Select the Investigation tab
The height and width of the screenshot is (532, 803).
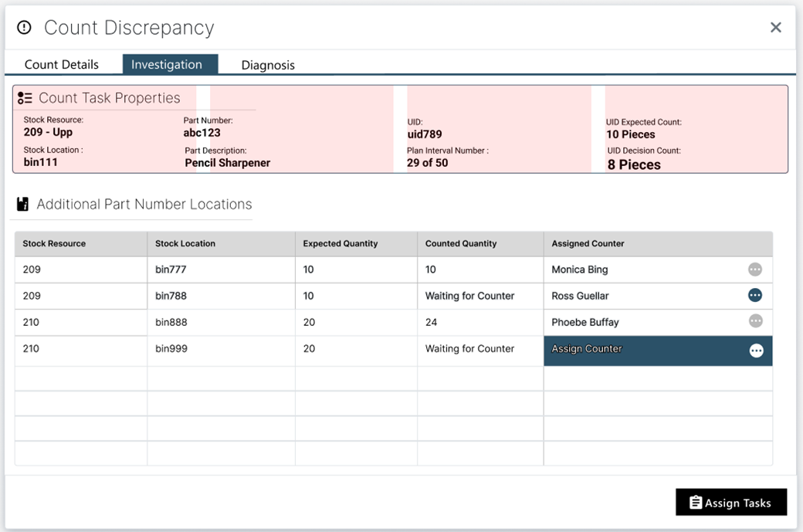click(x=170, y=64)
